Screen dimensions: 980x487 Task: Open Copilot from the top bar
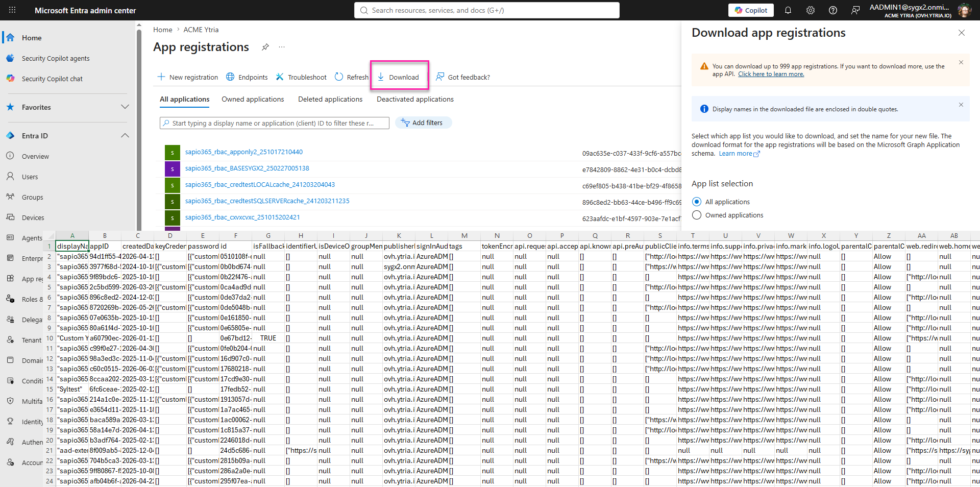coord(751,10)
